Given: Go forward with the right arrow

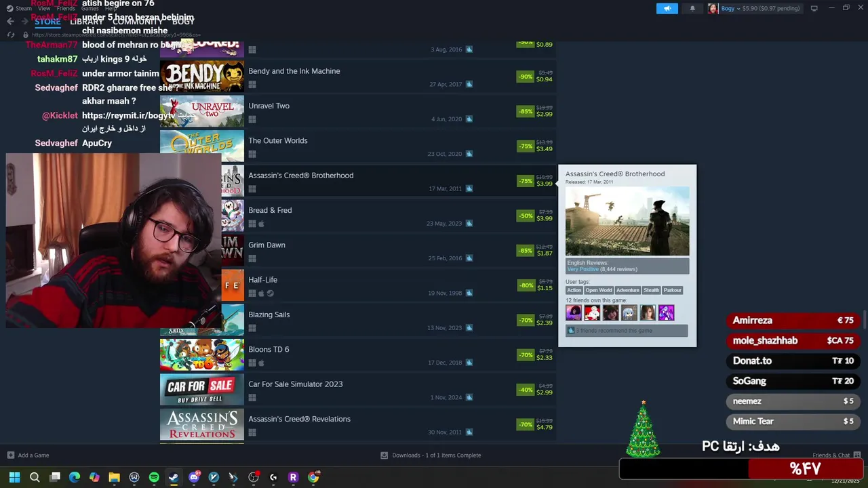Looking at the screenshot, I should coord(24,22).
